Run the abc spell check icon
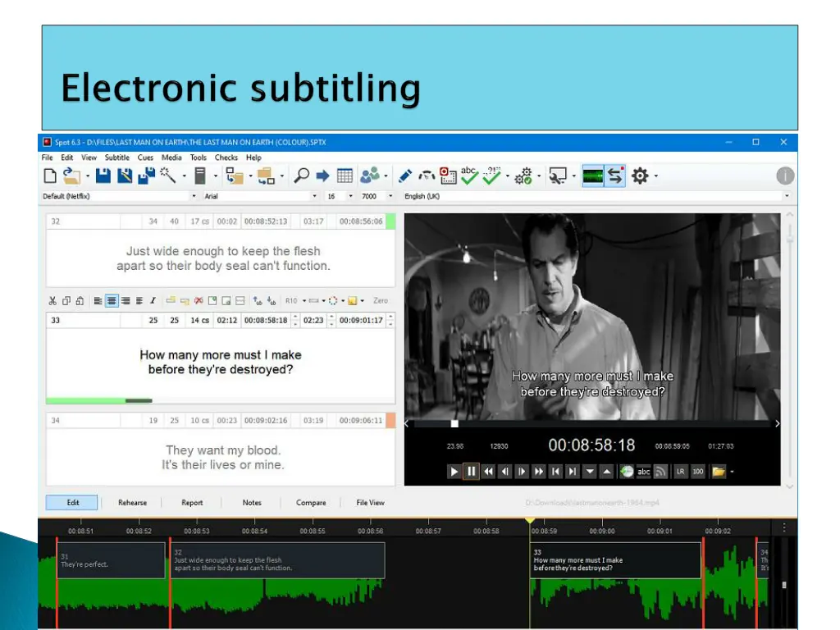Viewport: 840px width, 630px height. (x=469, y=176)
